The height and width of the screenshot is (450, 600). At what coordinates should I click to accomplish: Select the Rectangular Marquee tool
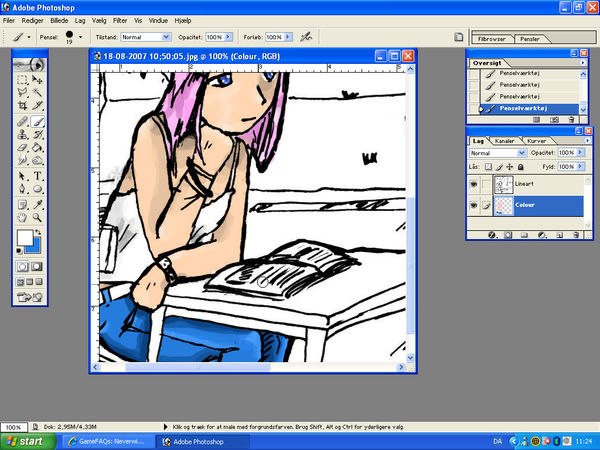22,80
